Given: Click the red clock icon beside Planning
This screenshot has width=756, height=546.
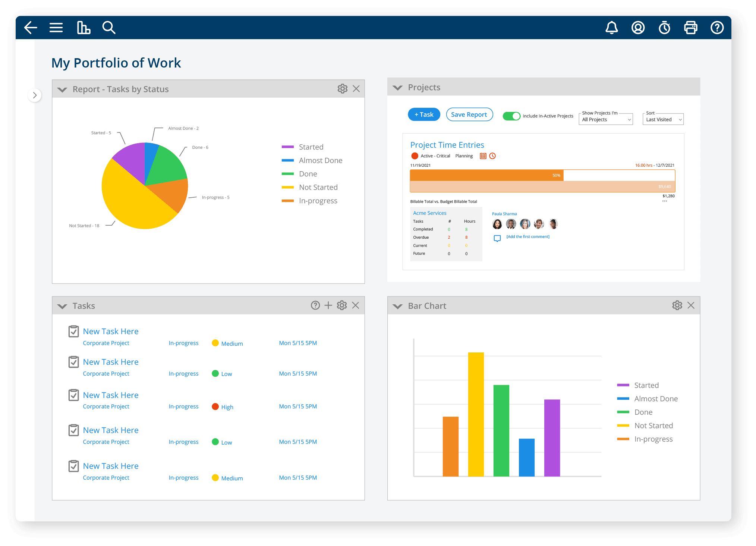Looking at the screenshot, I should click(492, 156).
